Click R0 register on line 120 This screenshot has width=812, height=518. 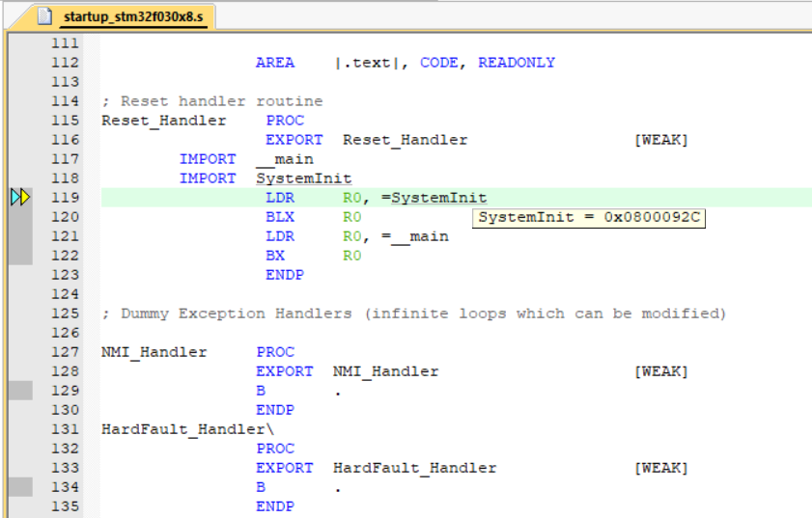[x=352, y=217]
